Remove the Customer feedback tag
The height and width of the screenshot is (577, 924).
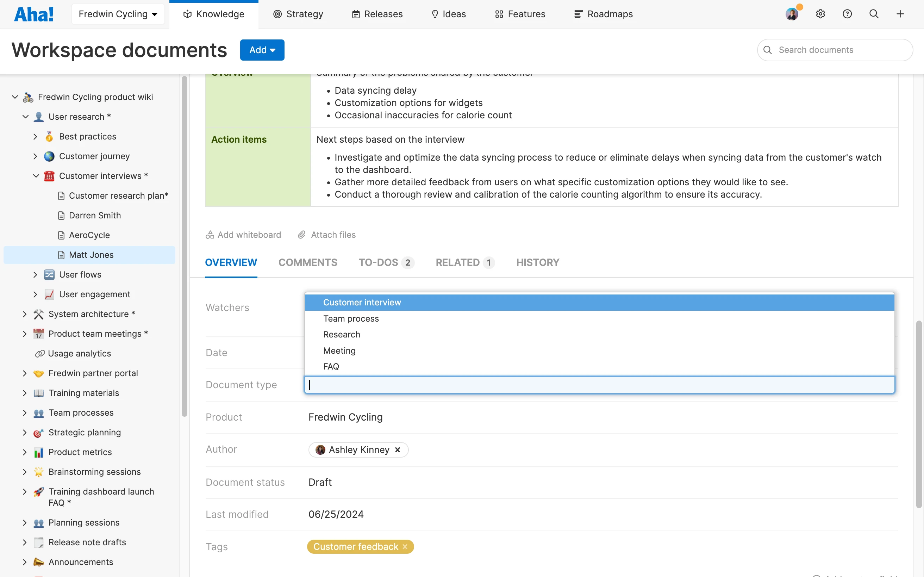tap(405, 546)
